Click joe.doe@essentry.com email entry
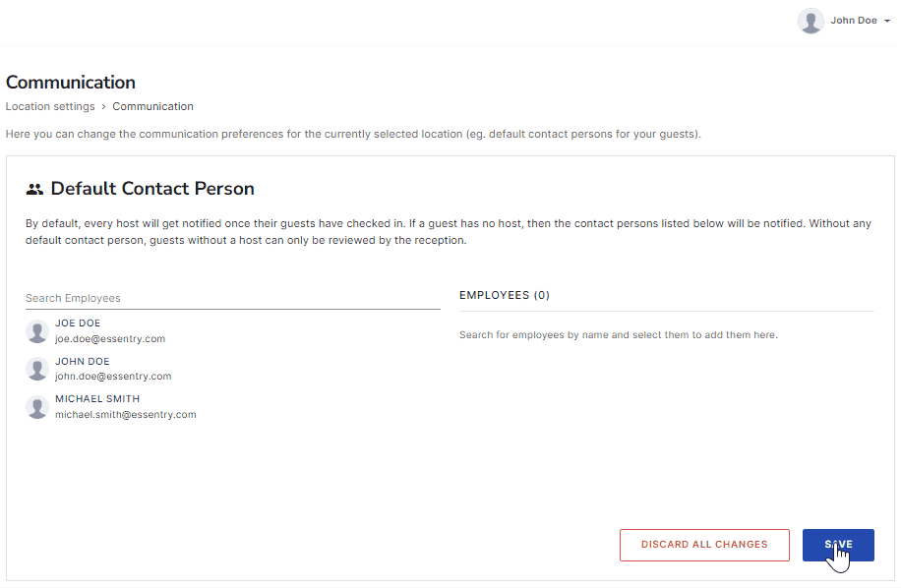The image size is (901, 588). [x=110, y=339]
